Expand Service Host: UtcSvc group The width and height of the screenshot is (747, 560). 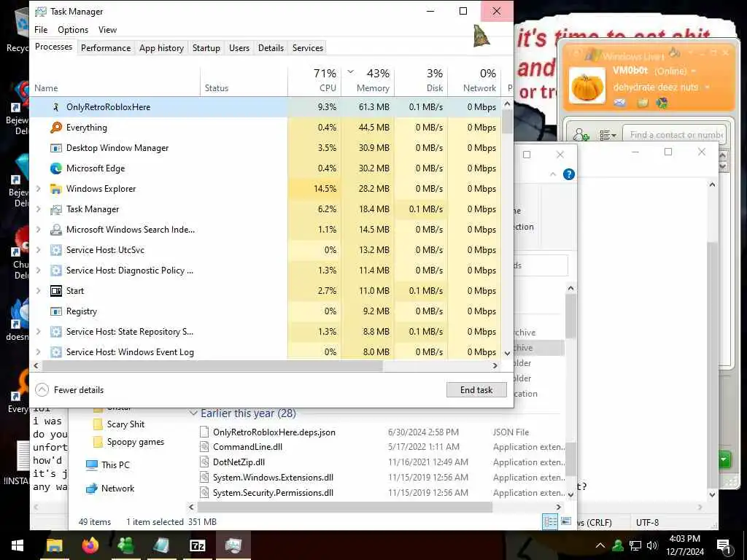coord(39,251)
